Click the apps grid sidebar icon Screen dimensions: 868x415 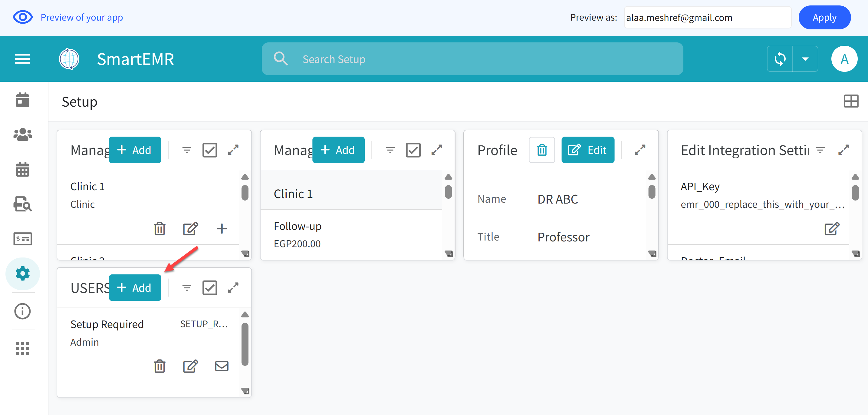(23, 348)
